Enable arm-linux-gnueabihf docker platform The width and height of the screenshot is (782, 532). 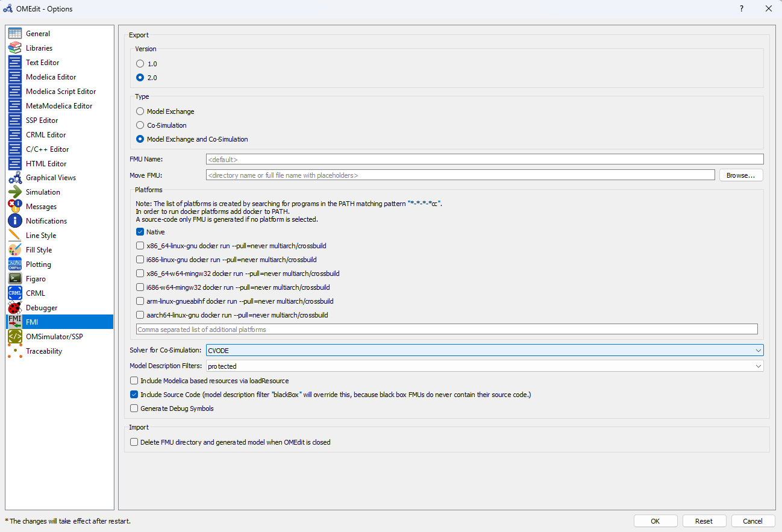pos(140,301)
